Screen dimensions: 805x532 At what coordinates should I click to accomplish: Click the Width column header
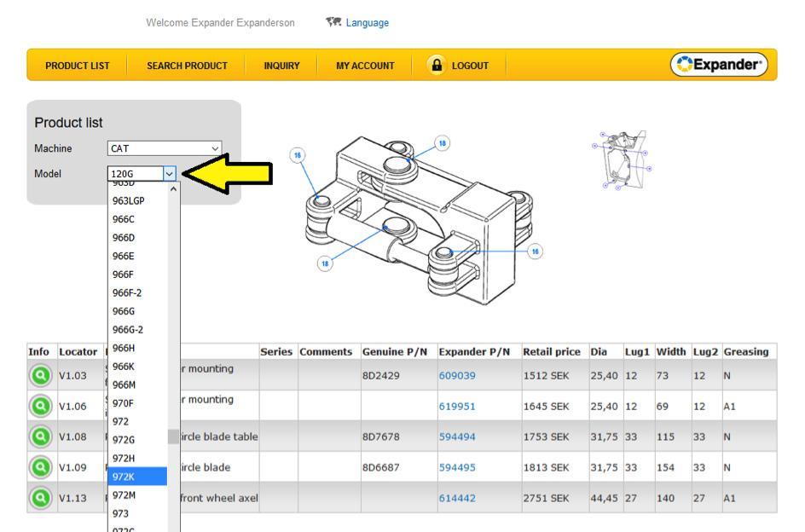671,352
